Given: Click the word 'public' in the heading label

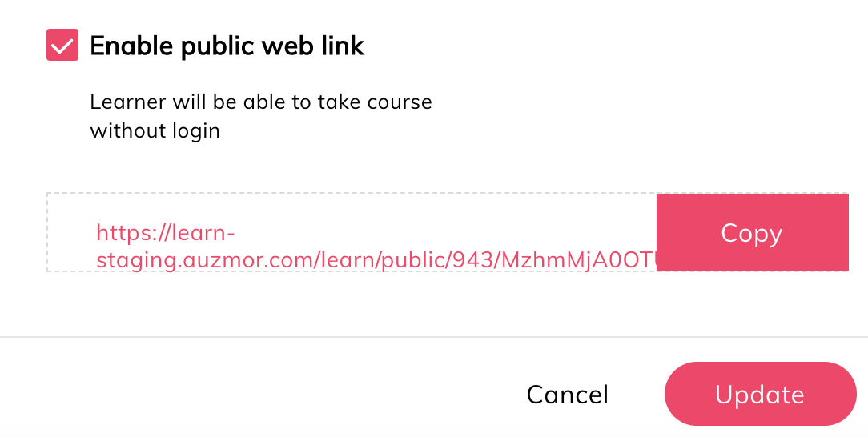Looking at the screenshot, I should 218,46.
